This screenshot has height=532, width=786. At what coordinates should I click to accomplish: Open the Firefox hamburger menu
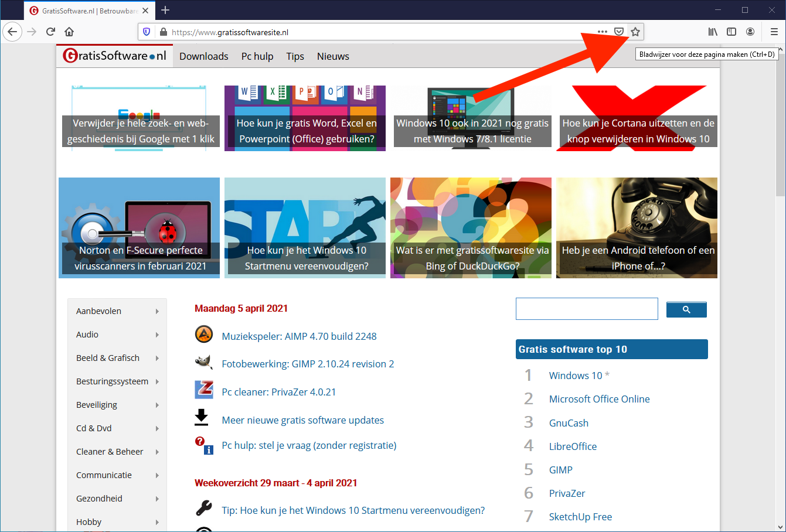coord(774,32)
